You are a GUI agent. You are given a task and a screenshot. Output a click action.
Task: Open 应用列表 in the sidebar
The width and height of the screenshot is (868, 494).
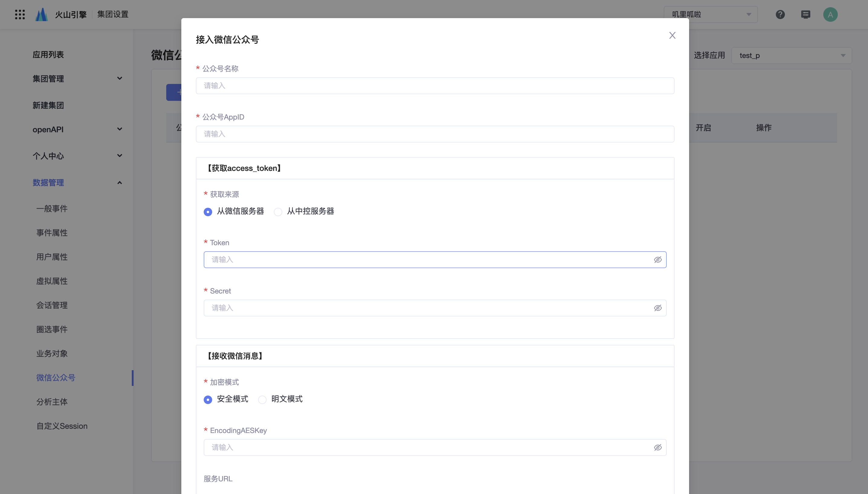(x=48, y=55)
